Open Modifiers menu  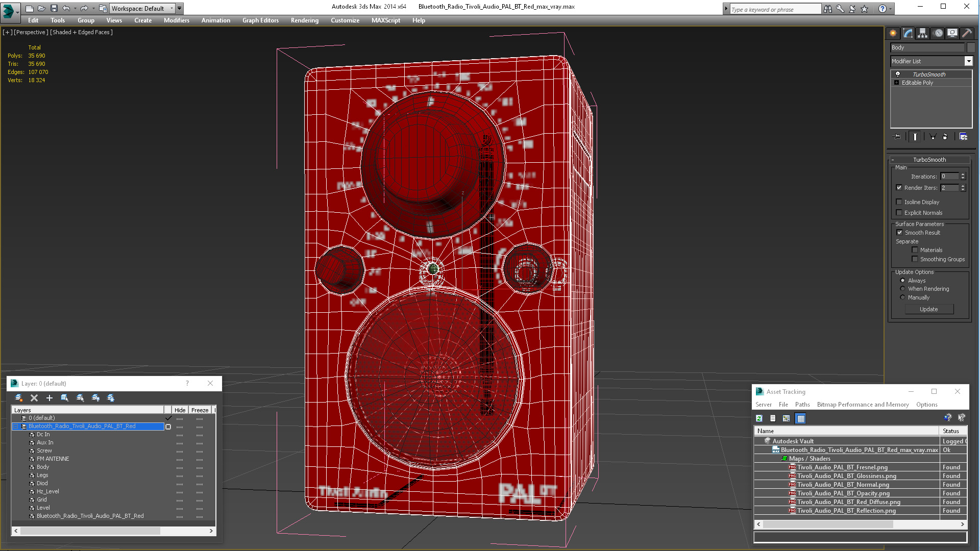tap(176, 20)
